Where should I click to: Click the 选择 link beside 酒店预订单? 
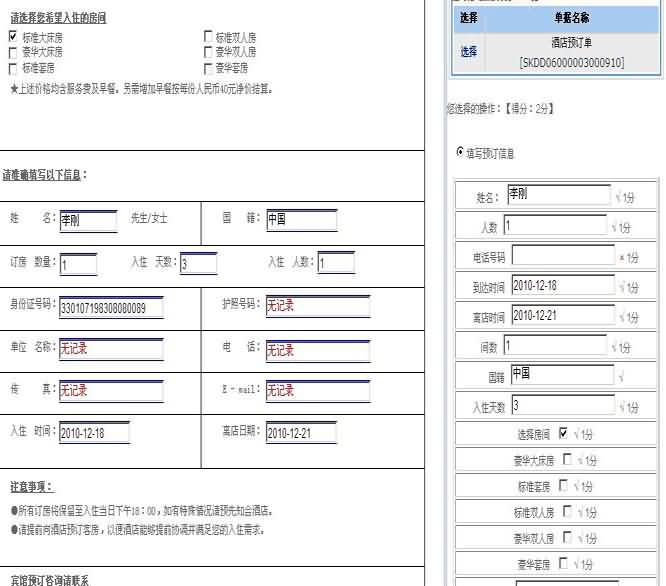(x=468, y=51)
